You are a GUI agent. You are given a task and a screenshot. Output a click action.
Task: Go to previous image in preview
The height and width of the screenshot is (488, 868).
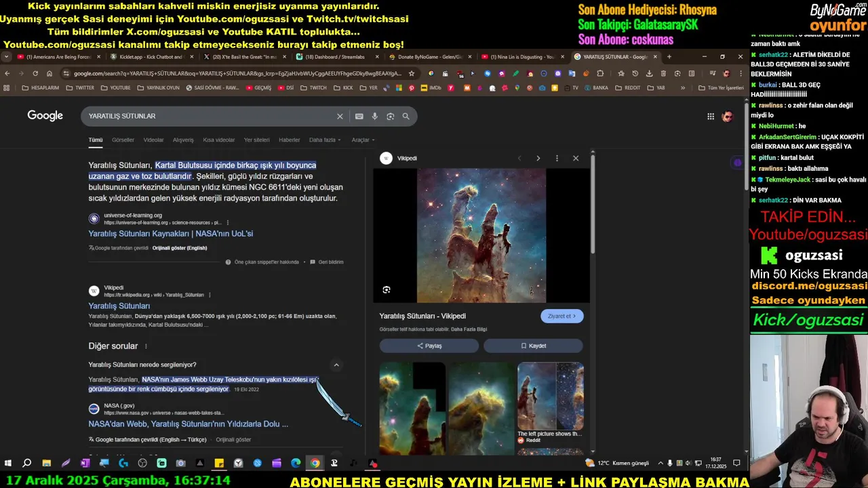(519, 158)
